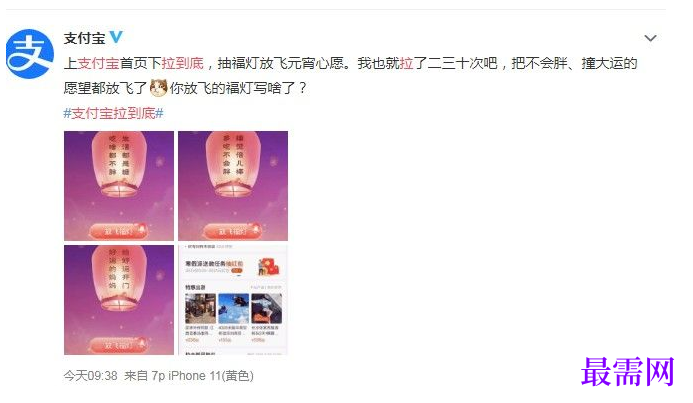Expand the post options chevron menu

[x=650, y=38]
